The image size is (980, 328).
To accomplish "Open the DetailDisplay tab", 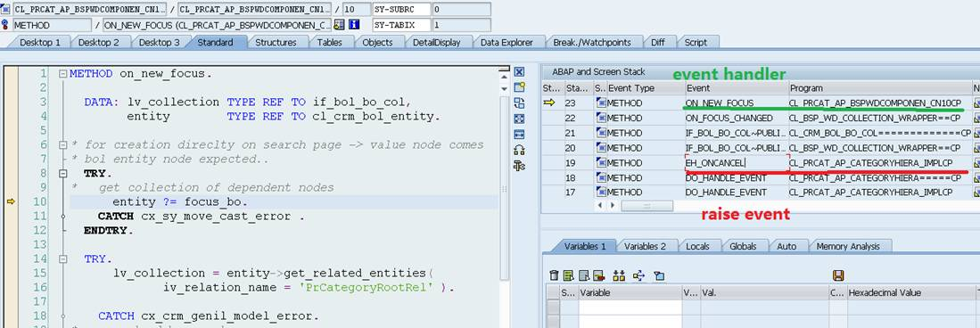I will [436, 43].
